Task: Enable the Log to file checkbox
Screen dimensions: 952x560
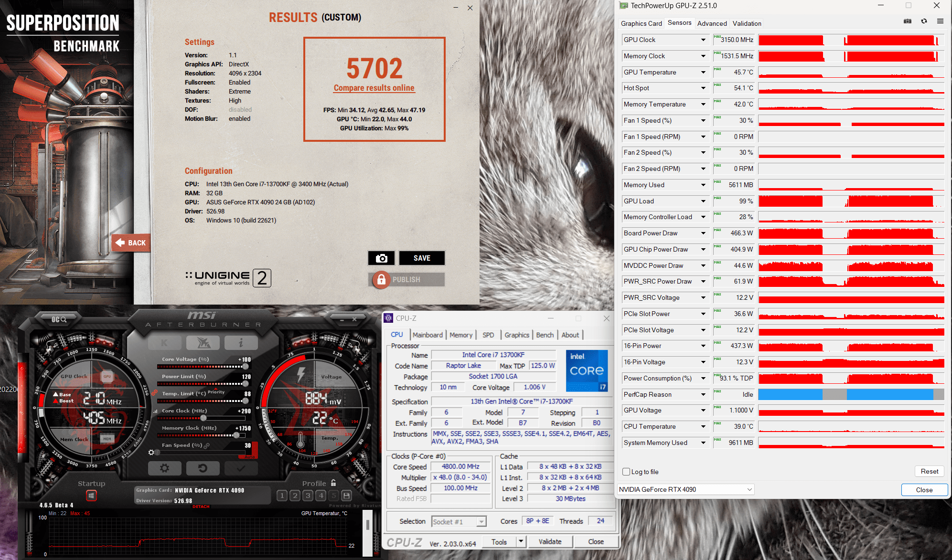Action: click(x=626, y=472)
